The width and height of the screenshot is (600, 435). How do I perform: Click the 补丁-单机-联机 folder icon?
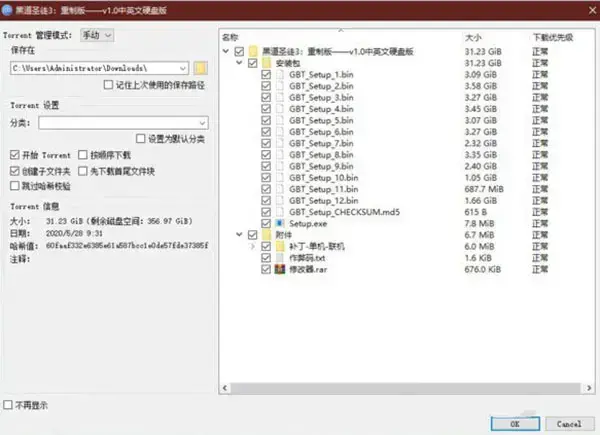pyautogui.click(x=280, y=246)
